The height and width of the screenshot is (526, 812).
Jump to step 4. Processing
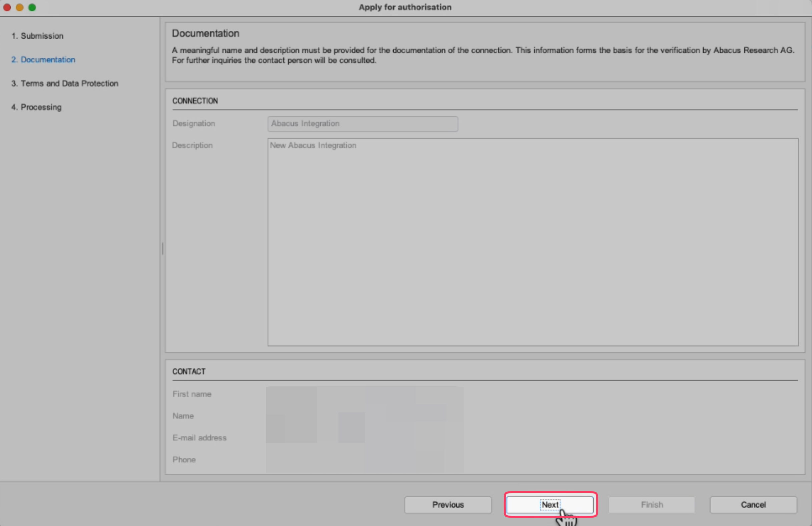(36, 107)
